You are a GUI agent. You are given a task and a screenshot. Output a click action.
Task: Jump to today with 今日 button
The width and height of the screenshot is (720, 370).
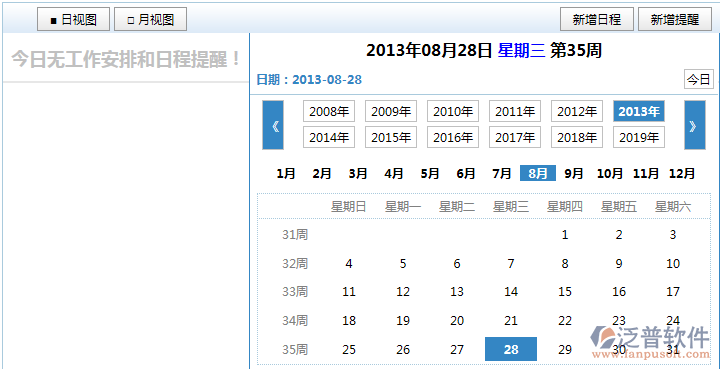point(699,79)
